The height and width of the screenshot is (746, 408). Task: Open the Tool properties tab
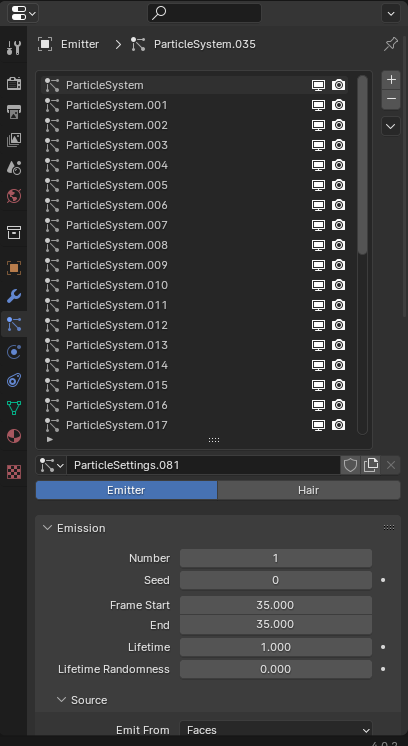pyautogui.click(x=14, y=48)
